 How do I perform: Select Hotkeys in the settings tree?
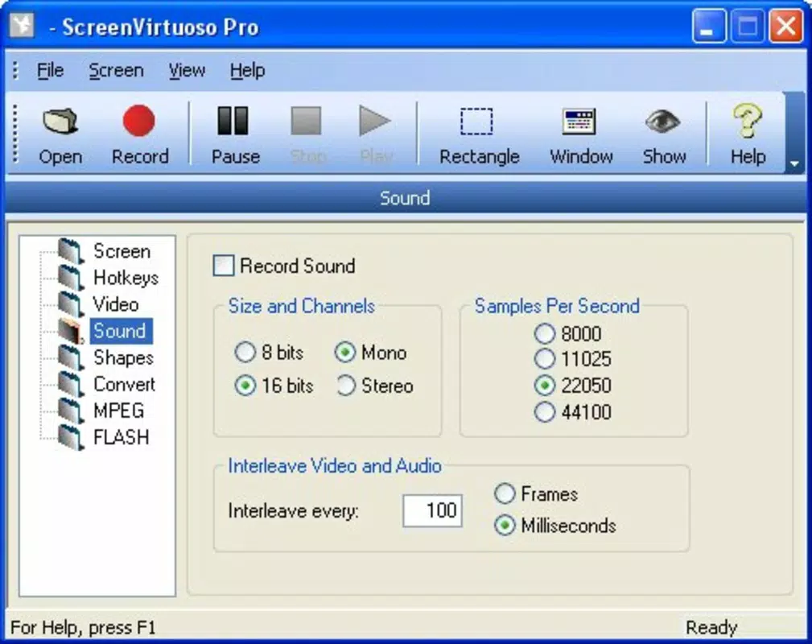126,278
